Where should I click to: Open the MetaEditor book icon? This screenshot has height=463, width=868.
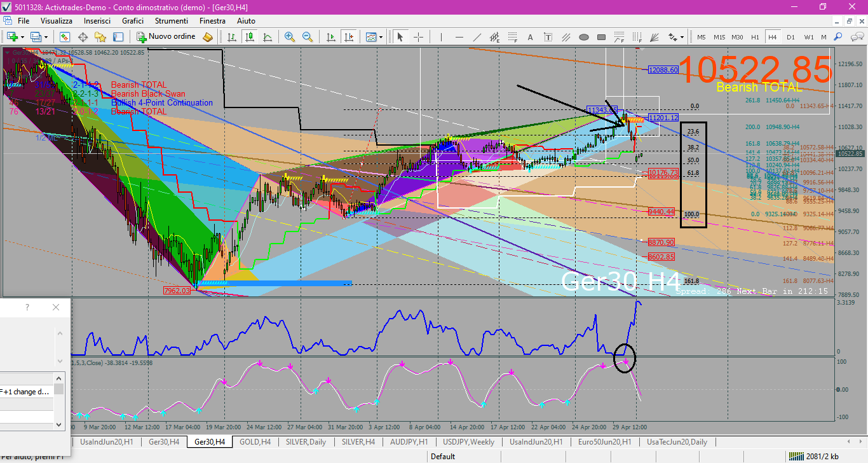click(208, 37)
